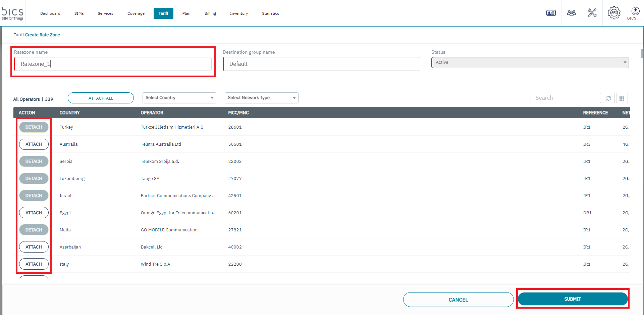Screen dimensions: 644x315
Task: Click the Destination group name field
Action: (x=321, y=64)
